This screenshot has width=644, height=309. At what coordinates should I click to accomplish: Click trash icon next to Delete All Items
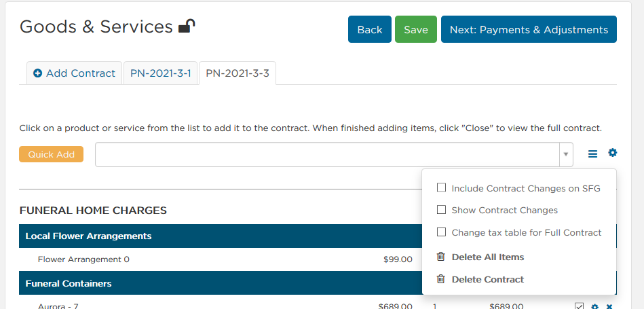[x=440, y=257]
